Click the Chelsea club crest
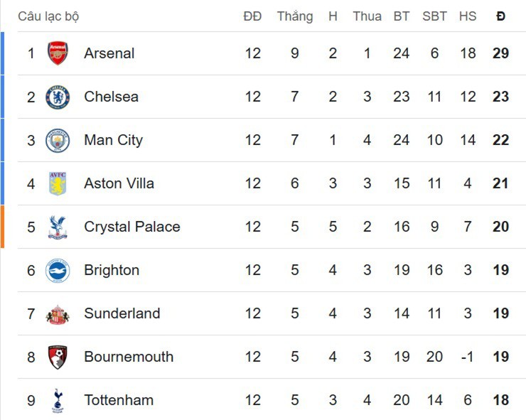This screenshot has height=420, width=526. (58, 97)
